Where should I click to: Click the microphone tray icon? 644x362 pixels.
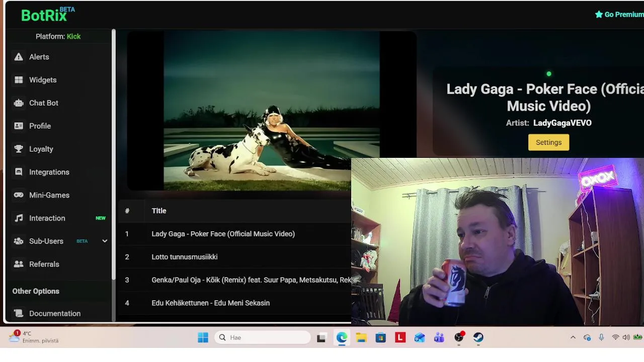[601, 337]
